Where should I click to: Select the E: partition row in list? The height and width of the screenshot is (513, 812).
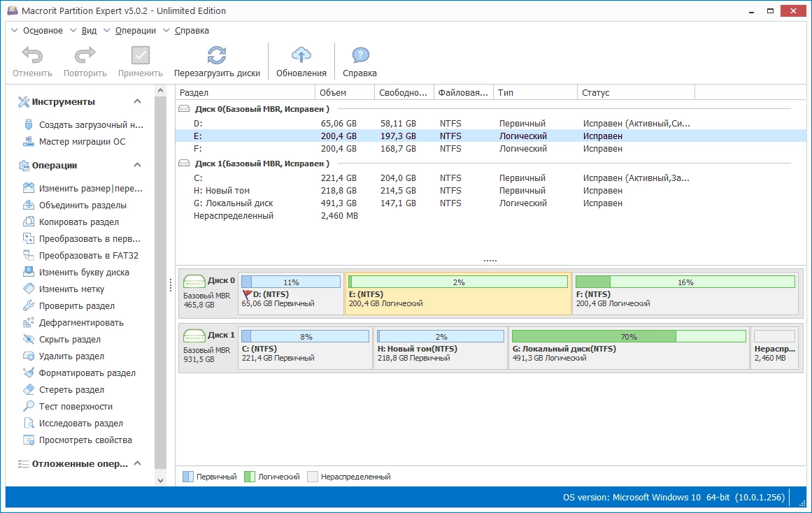491,136
